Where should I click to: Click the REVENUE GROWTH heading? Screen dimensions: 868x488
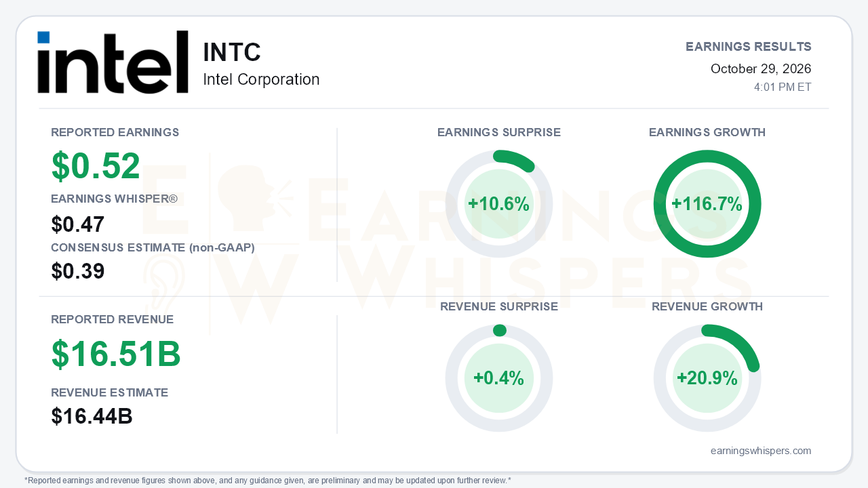click(707, 306)
